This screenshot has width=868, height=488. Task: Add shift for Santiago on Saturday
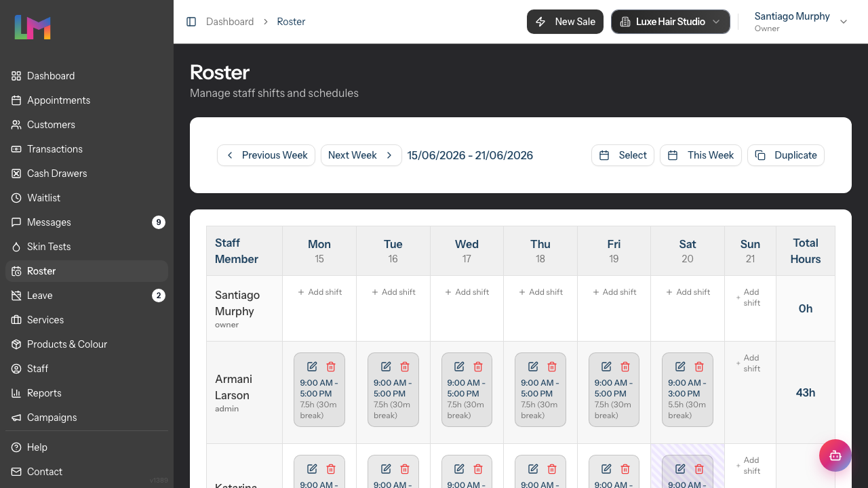click(x=688, y=292)
